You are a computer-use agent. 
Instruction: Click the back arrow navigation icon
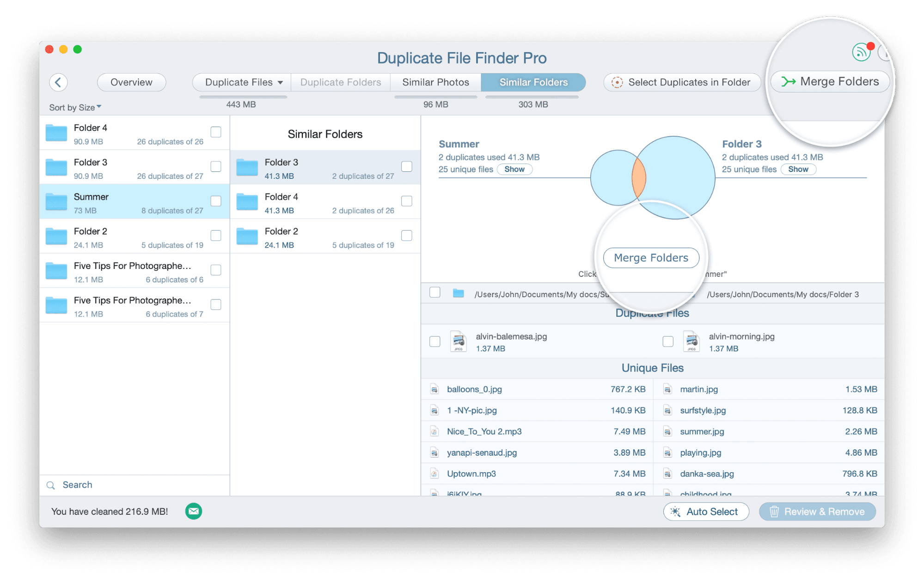58,82
